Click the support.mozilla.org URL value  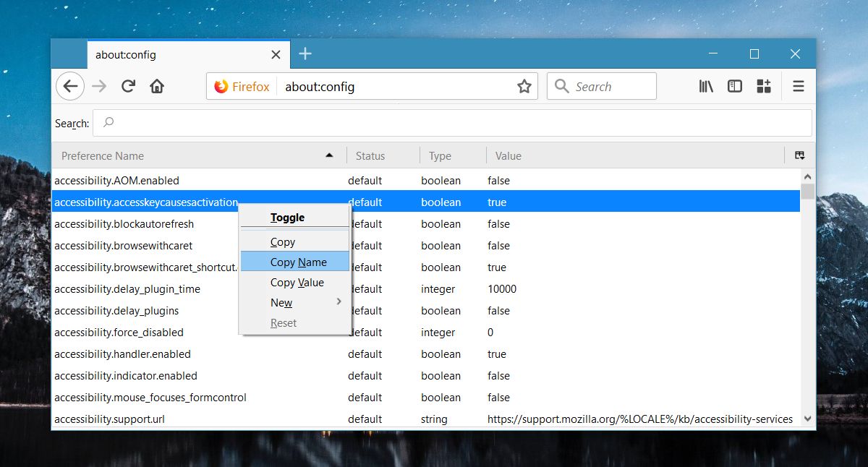[x=640, y=419]
